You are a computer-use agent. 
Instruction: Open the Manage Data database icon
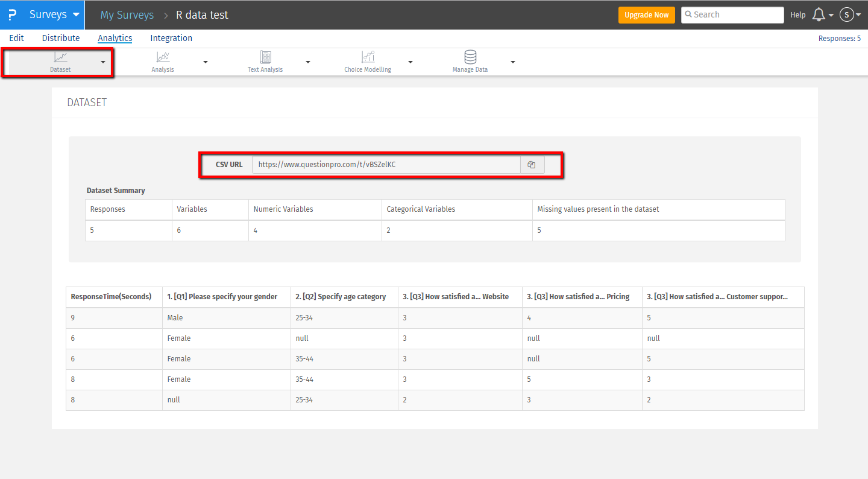[470, 57]
